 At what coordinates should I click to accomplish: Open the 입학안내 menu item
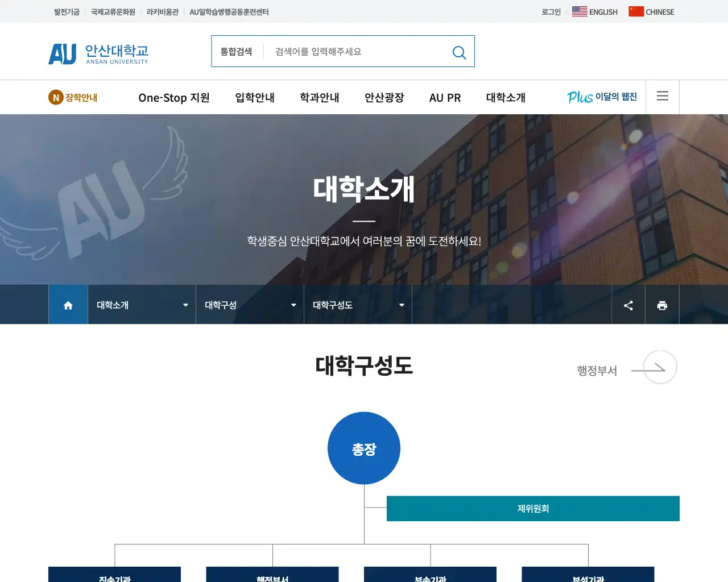[x=254, y=97]
